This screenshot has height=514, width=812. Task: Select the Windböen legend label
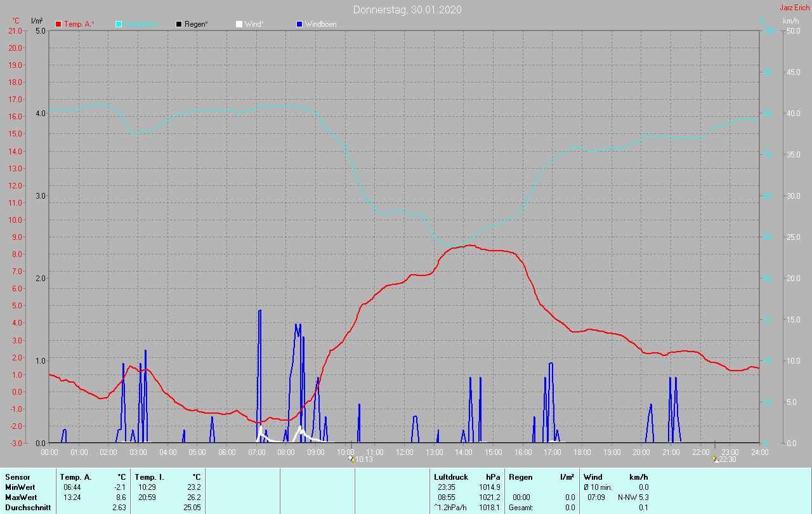coord(321,24)
